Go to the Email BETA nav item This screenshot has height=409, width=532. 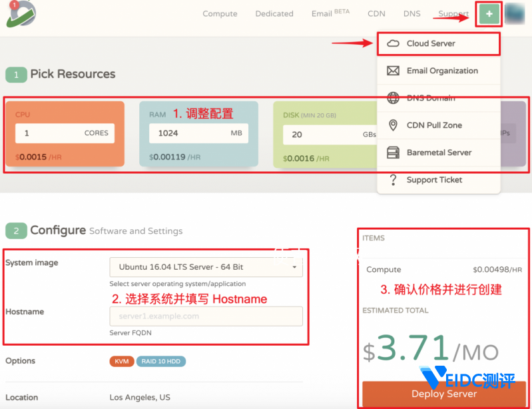[330, 13]
